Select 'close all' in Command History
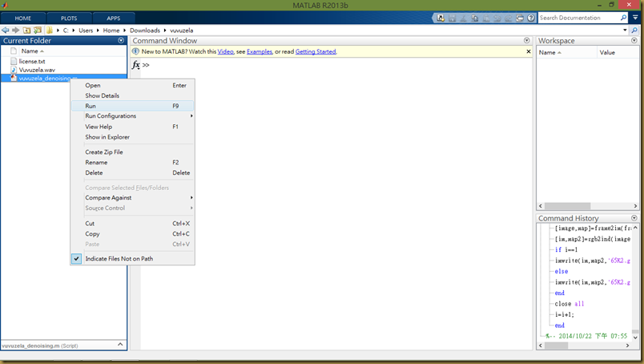The image size is (644, 364). coord(570,304)
